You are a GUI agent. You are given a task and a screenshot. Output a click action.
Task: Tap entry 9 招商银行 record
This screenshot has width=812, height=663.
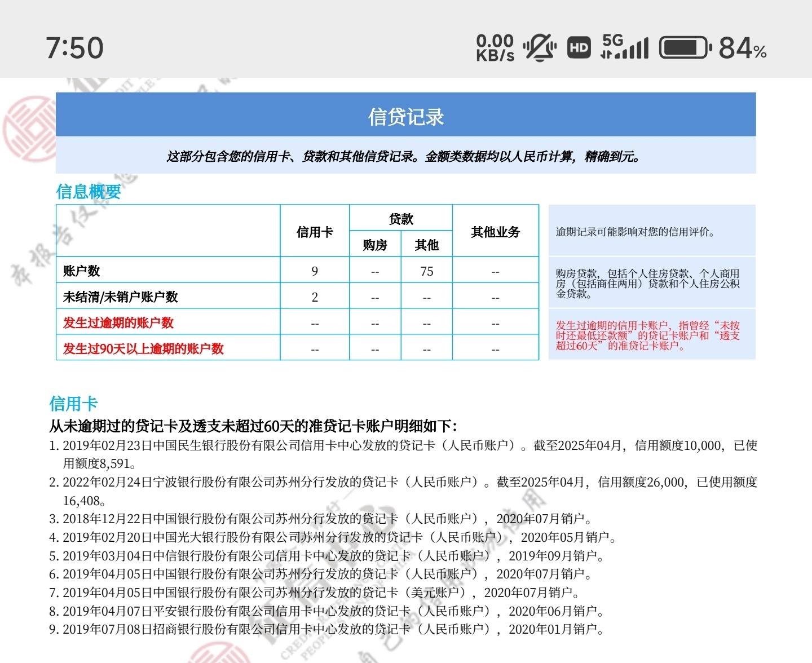click(326, 629)
